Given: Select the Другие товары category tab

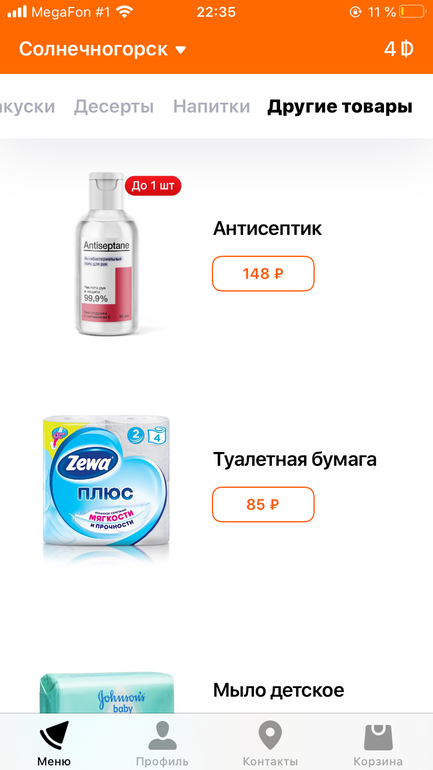Looking at the screenshot, I should coord(340,107).
